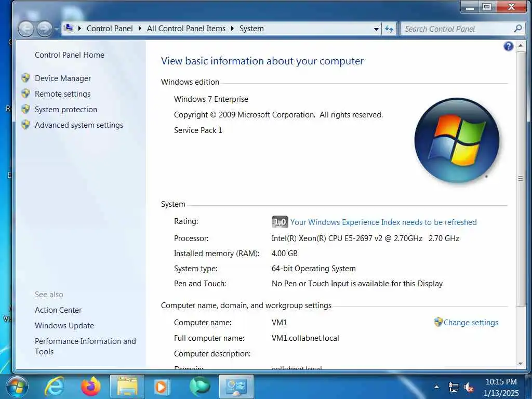Expand arrow after All Control Panel Items
Image resolution: width=532 pixels, height=399 pixels.
click(232, 29)
